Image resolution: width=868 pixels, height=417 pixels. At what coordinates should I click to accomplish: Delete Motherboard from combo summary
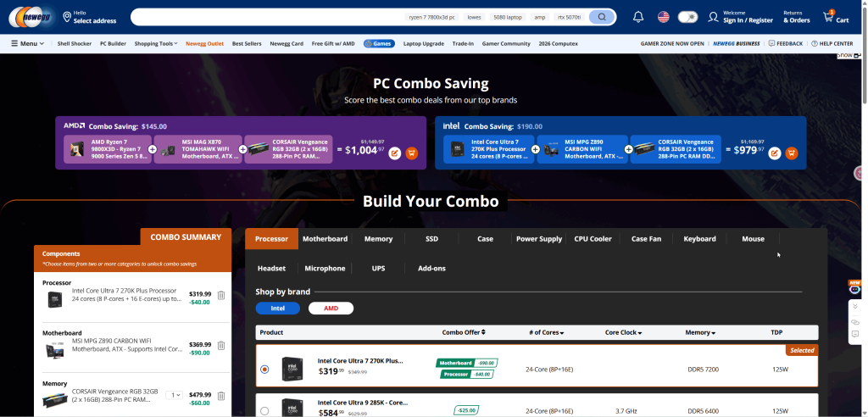click(221, 346)
